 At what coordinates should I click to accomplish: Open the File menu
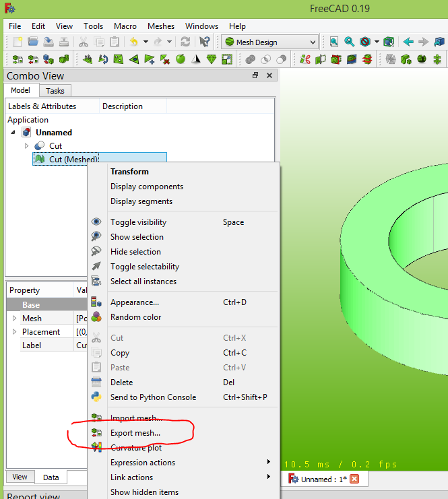(15, 26)
